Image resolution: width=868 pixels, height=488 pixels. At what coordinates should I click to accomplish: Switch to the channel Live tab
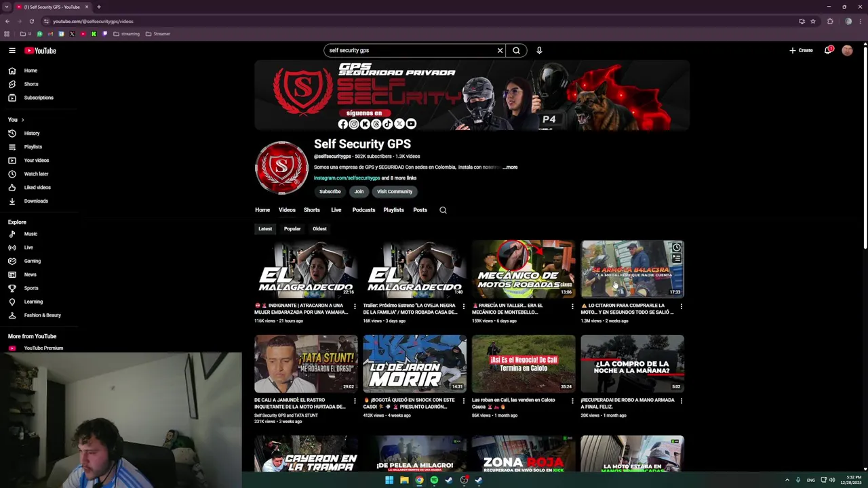(x=336, y=210)
